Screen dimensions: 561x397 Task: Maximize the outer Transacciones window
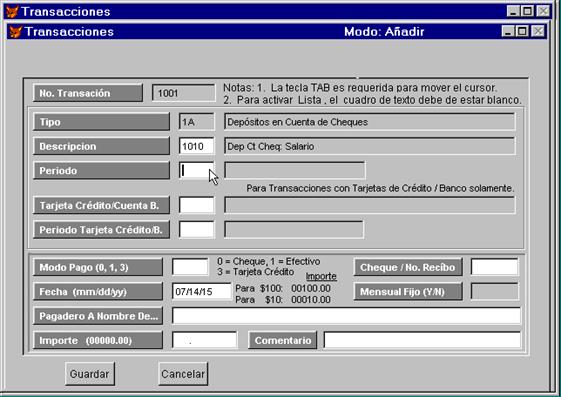[527, 11]
